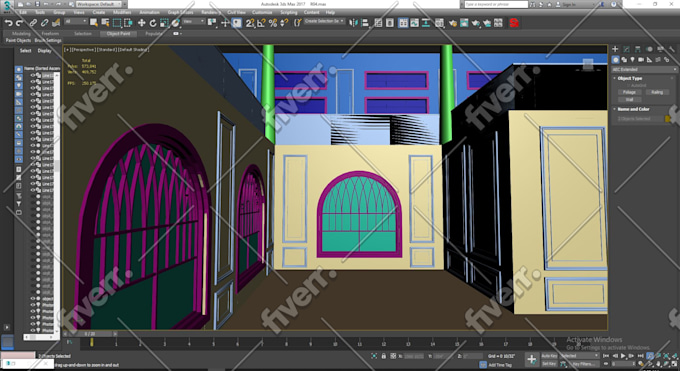680x371 pixels.
Task: Switch to the Modeling ribbon tab
Action: (21, 33)
